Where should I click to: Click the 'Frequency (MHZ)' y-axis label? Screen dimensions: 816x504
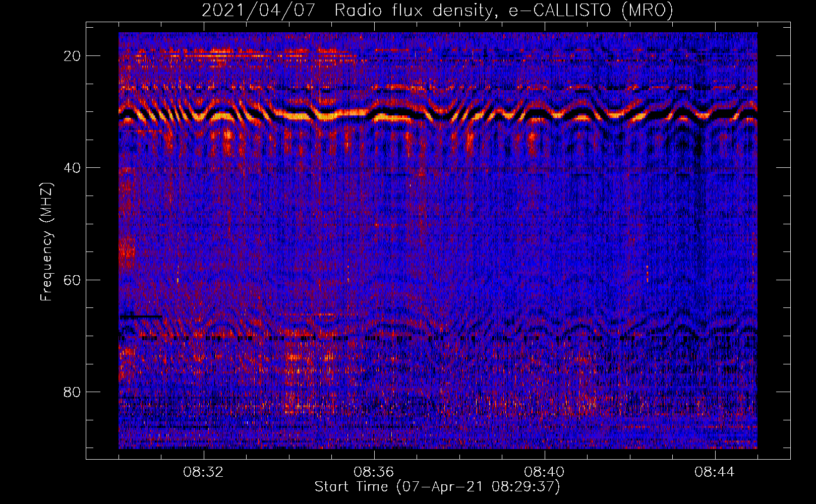(46, 242)
